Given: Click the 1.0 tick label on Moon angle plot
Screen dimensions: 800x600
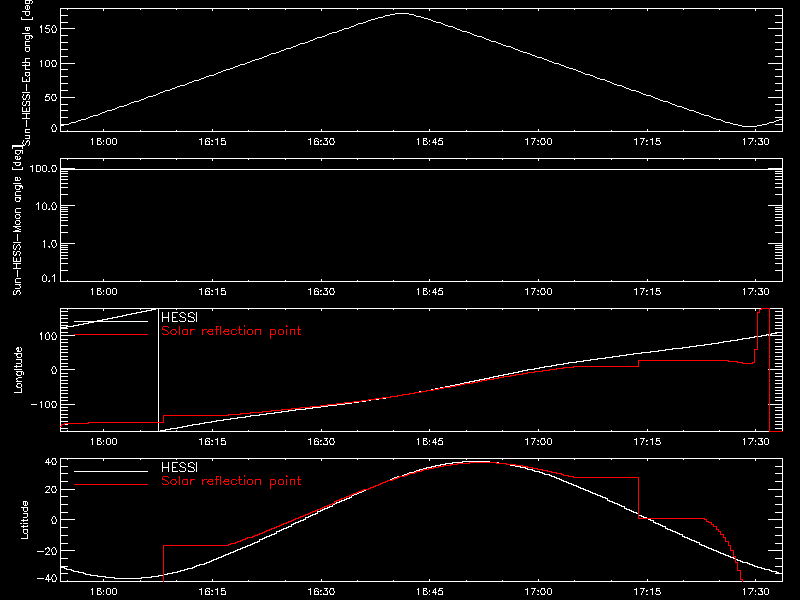Looking at the screenshot, I should click(49, 244).
